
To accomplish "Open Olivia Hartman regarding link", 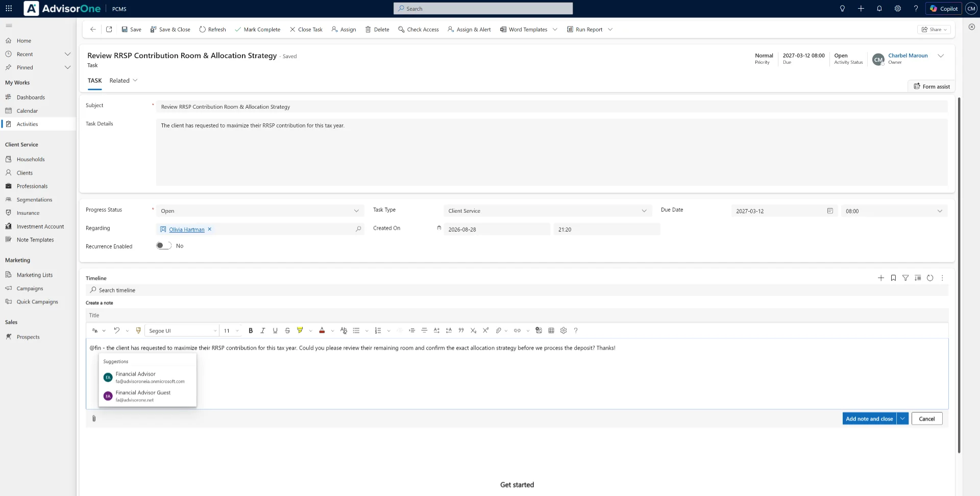I will point(187,230).
